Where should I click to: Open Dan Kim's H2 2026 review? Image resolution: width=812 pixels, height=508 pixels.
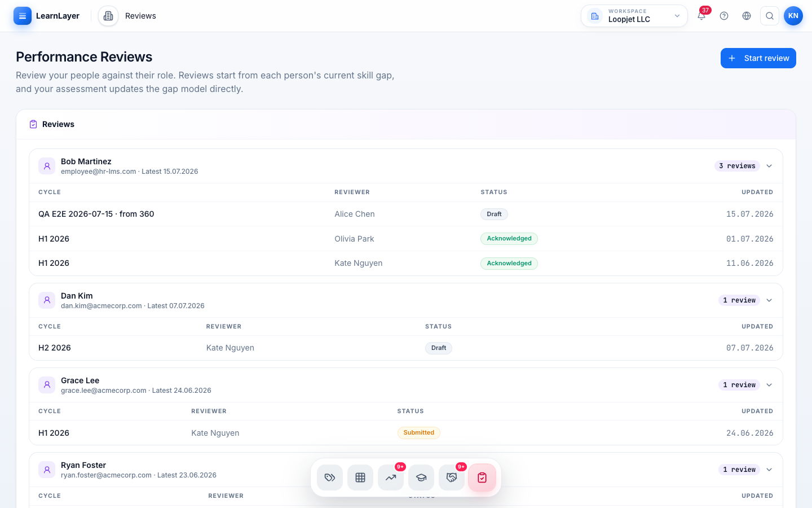(x=406, y=348)
